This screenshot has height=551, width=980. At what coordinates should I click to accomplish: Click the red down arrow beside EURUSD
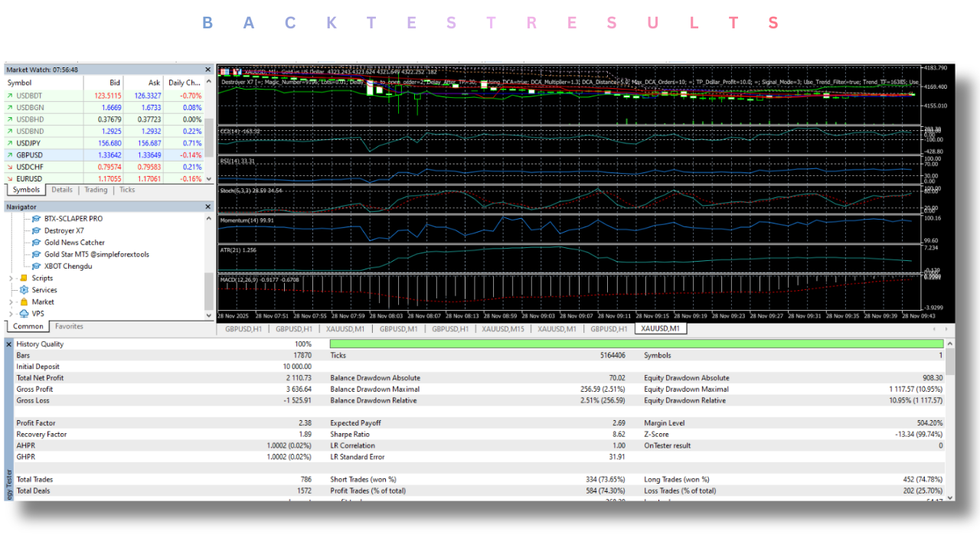(x=9, y=179)
